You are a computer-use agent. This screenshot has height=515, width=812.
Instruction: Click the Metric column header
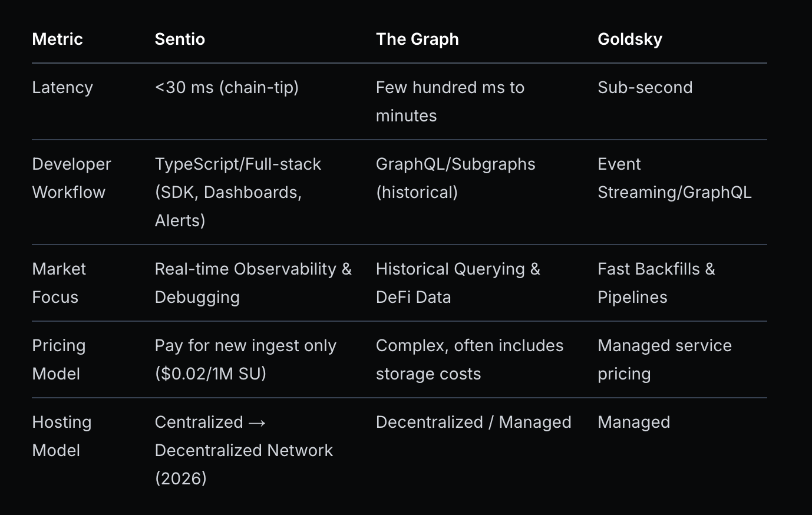point(57,39)
